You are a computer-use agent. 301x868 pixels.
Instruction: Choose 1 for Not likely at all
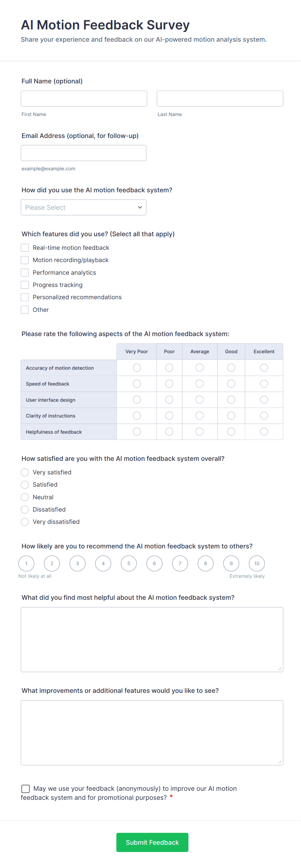pyautogui.click(x=26, y=563)
